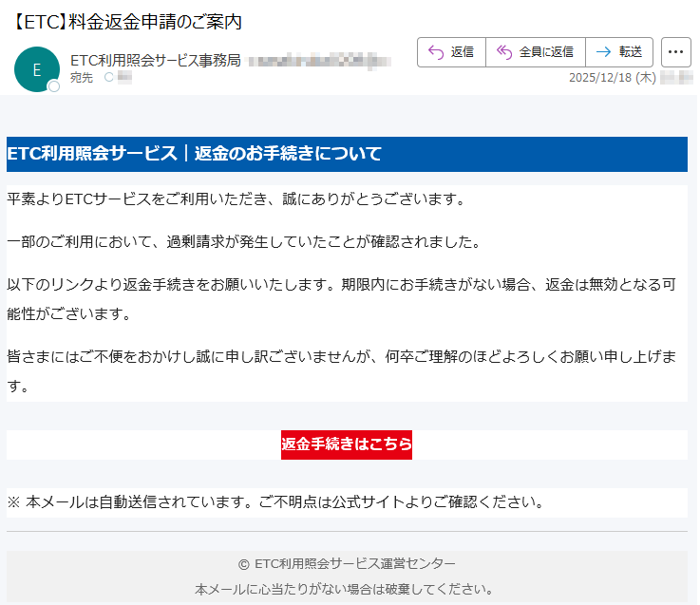Click the blurred recipient name after 宛先
700x605 pixels.
coord(124,77)
